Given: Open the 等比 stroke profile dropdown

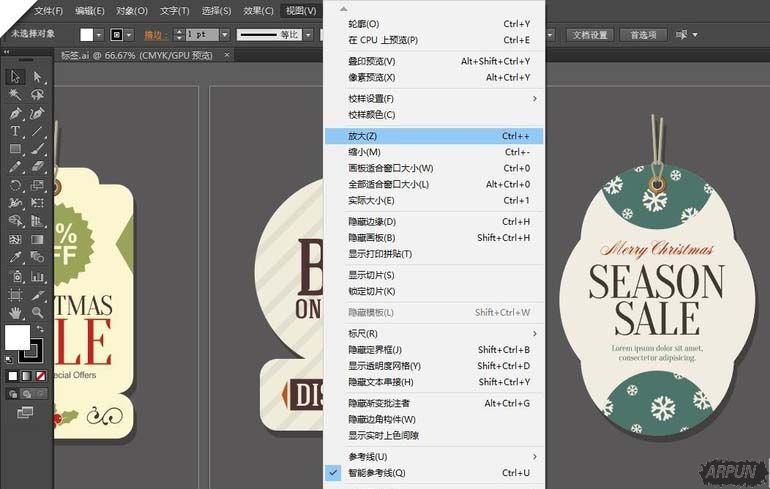Looking at the screenshot, I should click(308, 35).
